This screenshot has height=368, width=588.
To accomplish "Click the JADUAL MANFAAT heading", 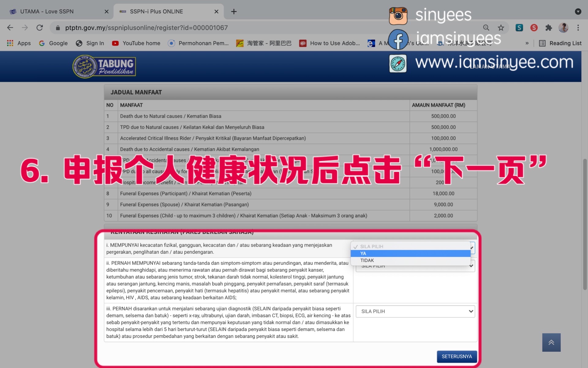I will coord(136,92).
